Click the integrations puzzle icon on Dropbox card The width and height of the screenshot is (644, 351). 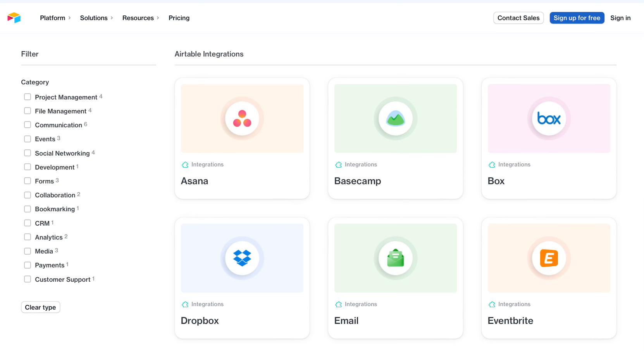tap(185, 305)
